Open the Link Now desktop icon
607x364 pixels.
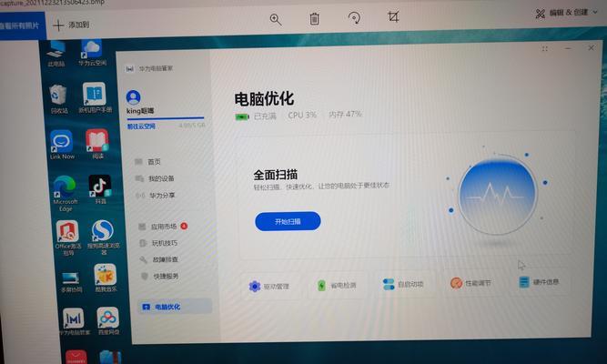tap(62, 145)
